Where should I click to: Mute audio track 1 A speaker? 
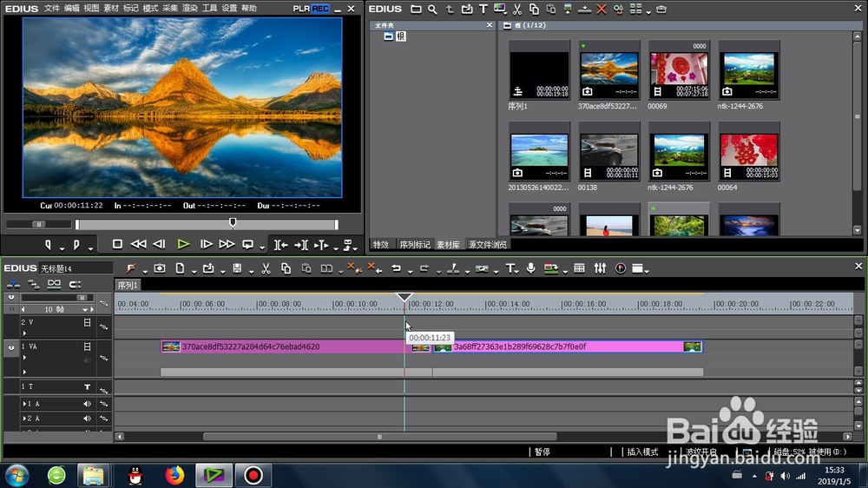click(x=87, y=404)
